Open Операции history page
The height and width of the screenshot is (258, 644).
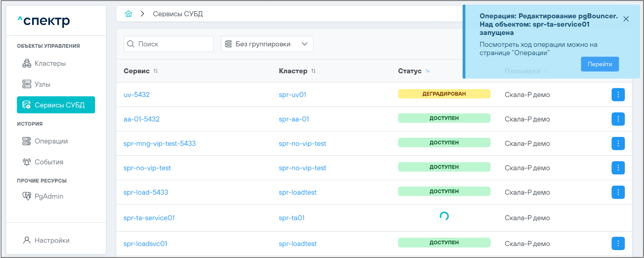(x=51, y=141)
